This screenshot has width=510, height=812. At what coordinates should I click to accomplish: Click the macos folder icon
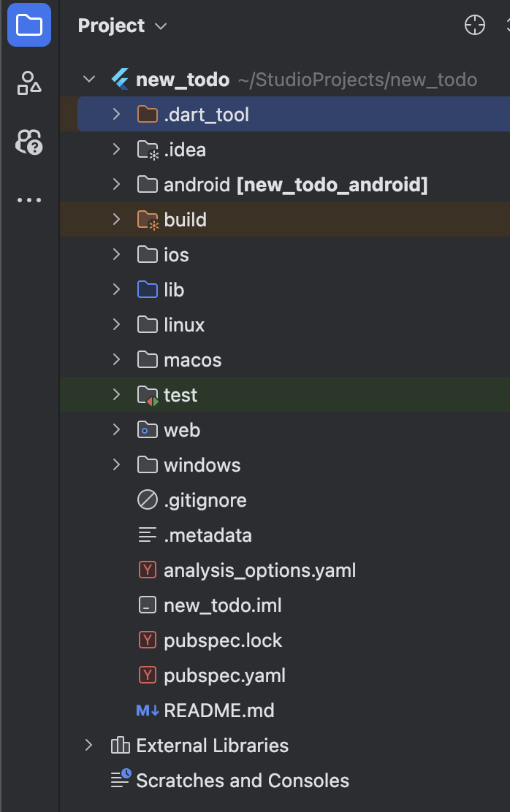(147, 359)
